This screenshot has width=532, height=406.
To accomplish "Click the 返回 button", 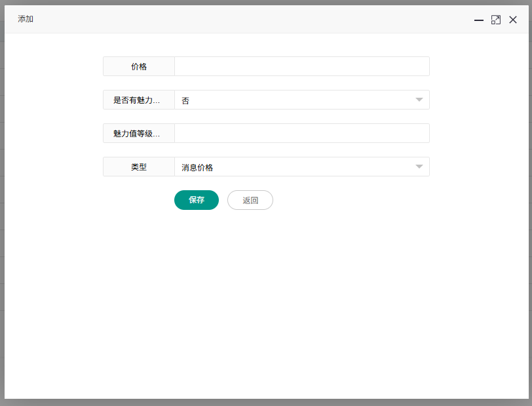I will pyautogui.click(x=250, y=201).
